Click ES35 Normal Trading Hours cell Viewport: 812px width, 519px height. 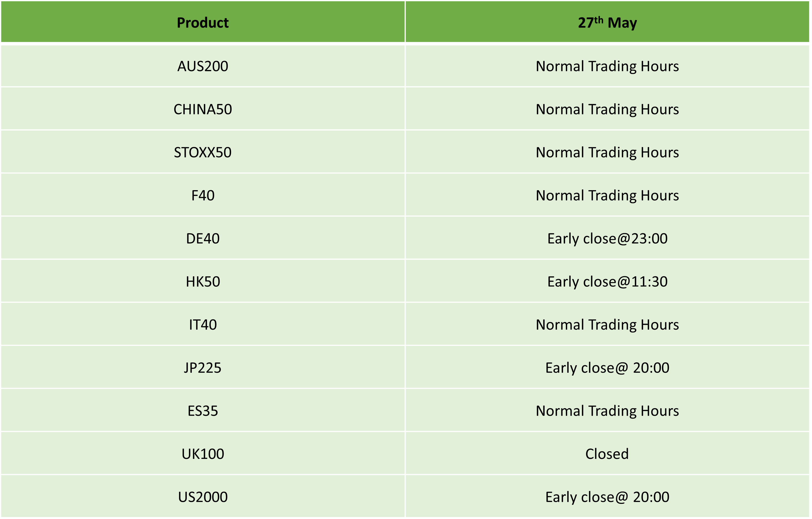tap(607, 411)
